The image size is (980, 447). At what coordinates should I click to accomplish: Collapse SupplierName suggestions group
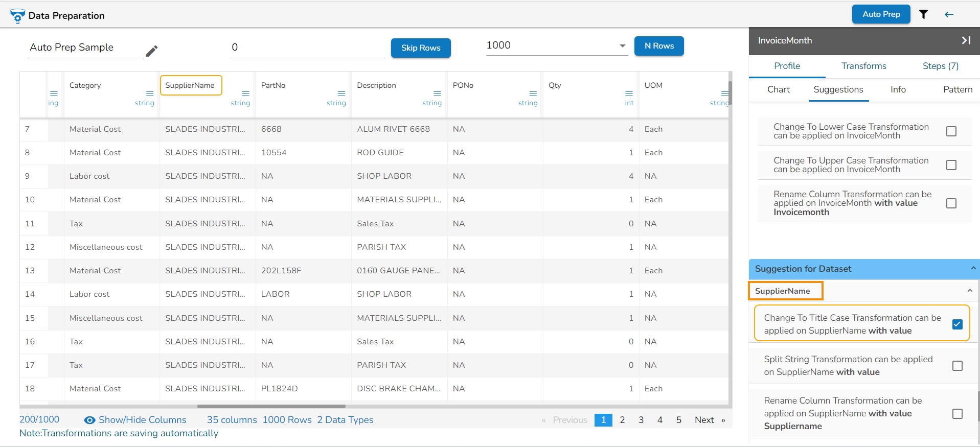[x=969, y=291]
